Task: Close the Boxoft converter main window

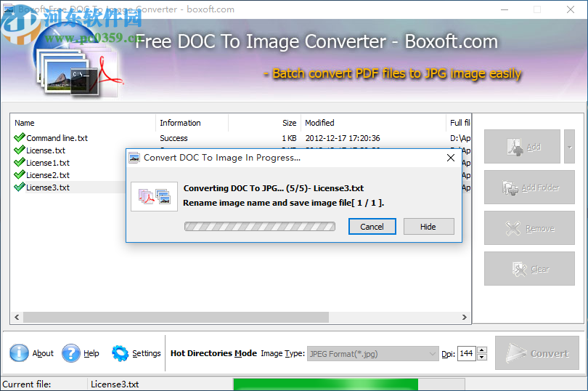Action: tap(571, 9)
